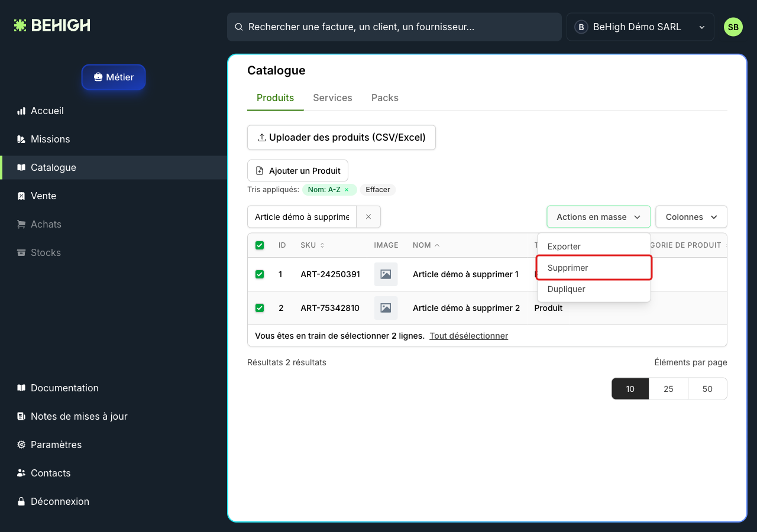Click the search magnifier icon
The height and width of the screenshot is (532, 757).
pyautogui.click(x=239, y=27)
